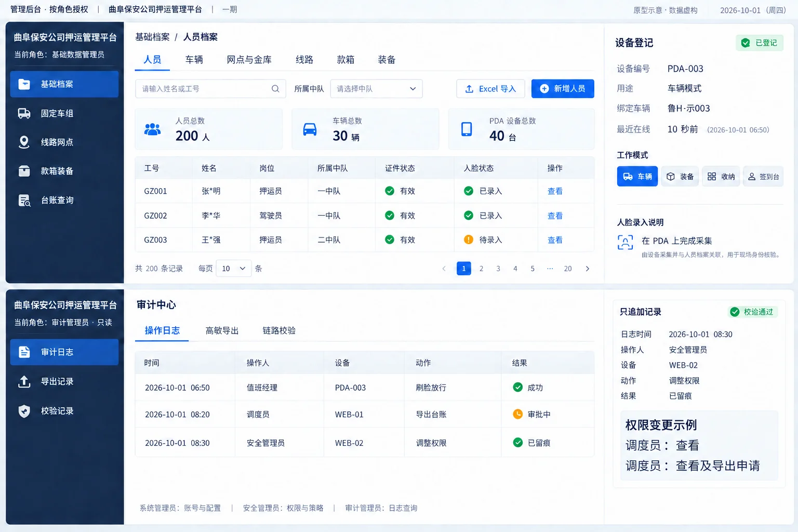The image size is (798, 532).
Task: Click the 人员总数 people icon
Action: pos(152,129)
